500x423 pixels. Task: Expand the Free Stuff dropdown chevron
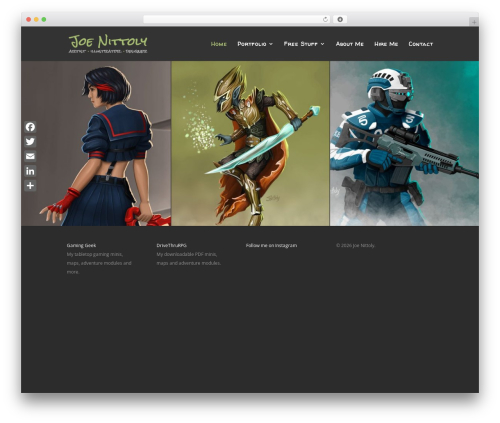(x=322, y=44)
